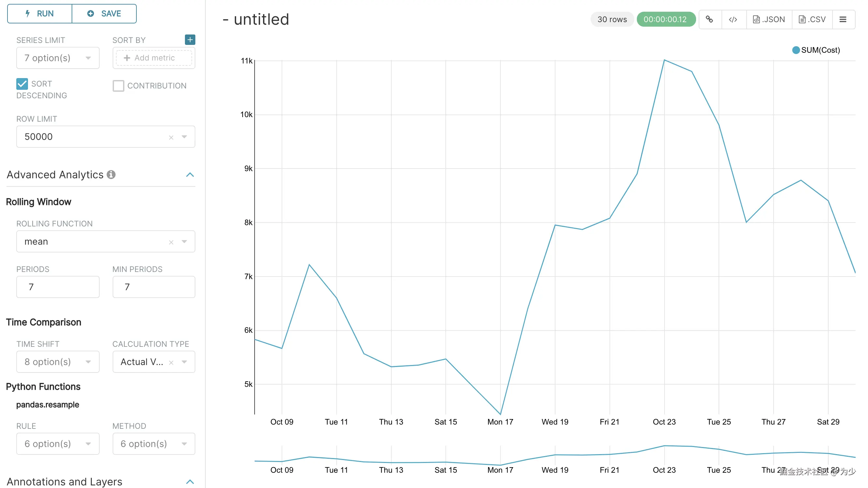Collapse the Annotations and Layers section
This screenshot has width=868, height=488.
point(190,481)
